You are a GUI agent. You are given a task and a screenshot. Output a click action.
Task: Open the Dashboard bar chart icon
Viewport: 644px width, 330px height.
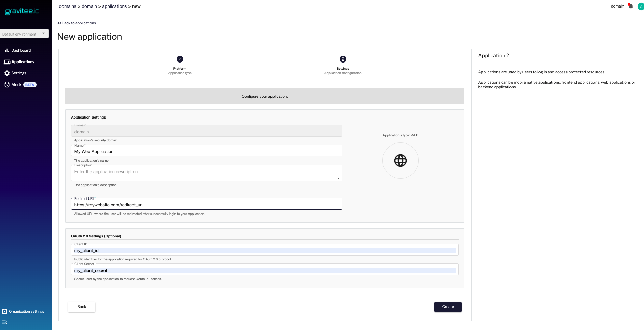(x=7, y=50)
